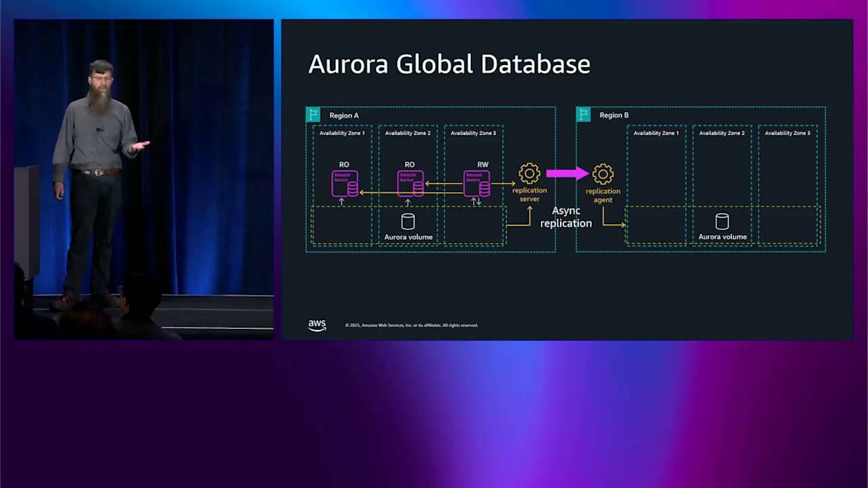Click the "RO" label in Availability Zone 2
The image size is (868, 488).
[409, 165]
